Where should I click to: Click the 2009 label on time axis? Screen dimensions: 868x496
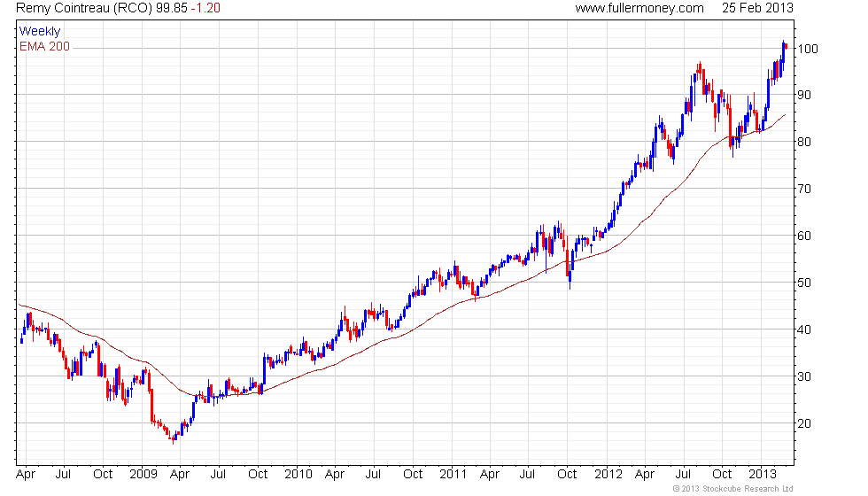coord(143,475)
